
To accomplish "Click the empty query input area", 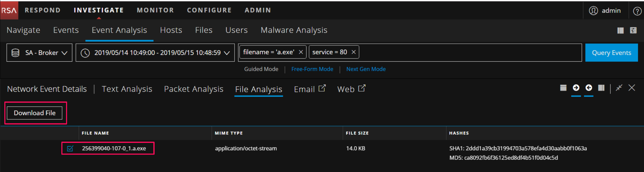I will 470,53.
